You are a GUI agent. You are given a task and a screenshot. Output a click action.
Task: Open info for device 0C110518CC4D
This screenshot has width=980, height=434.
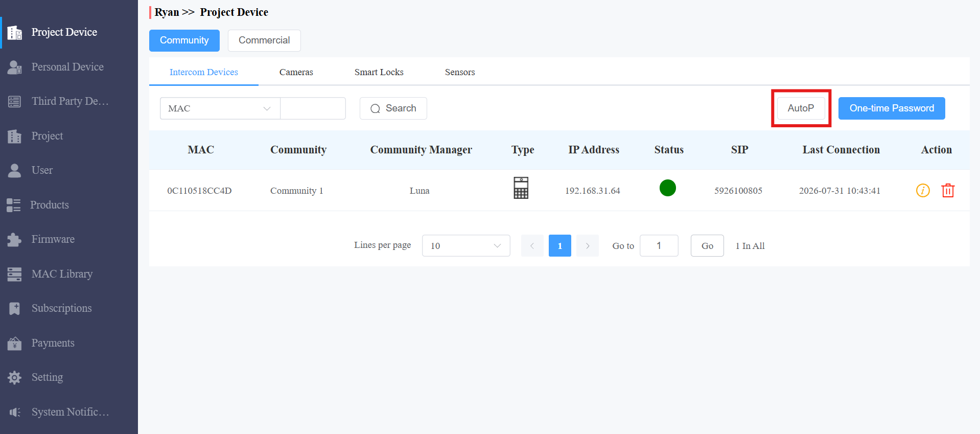click(923, 191)
